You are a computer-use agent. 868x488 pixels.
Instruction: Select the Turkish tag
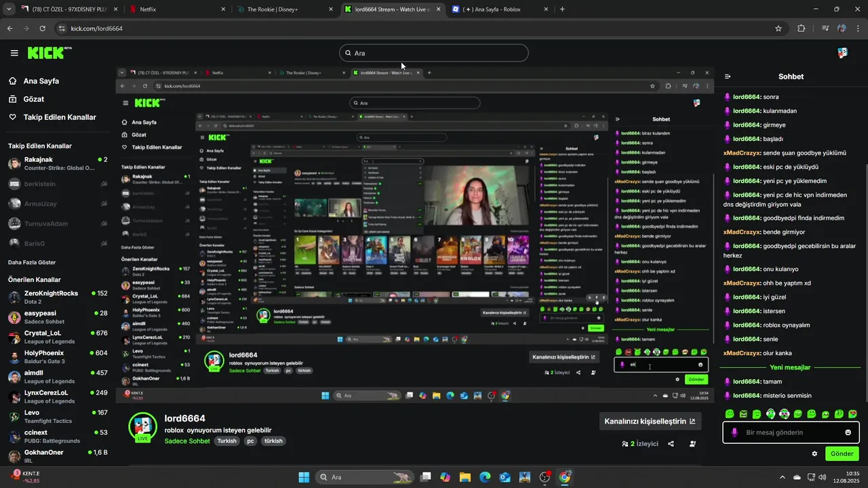pos(227,441)
